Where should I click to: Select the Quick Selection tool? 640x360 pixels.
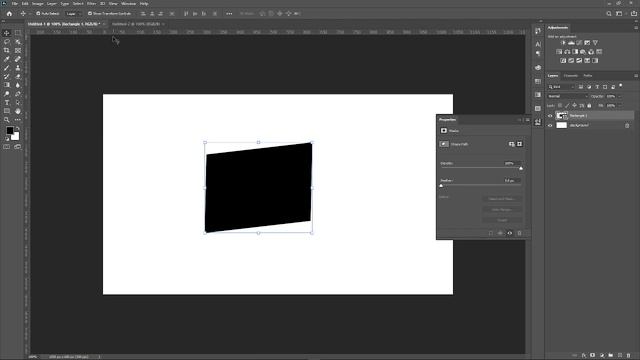pyautogui.click(x=18, y=42)
